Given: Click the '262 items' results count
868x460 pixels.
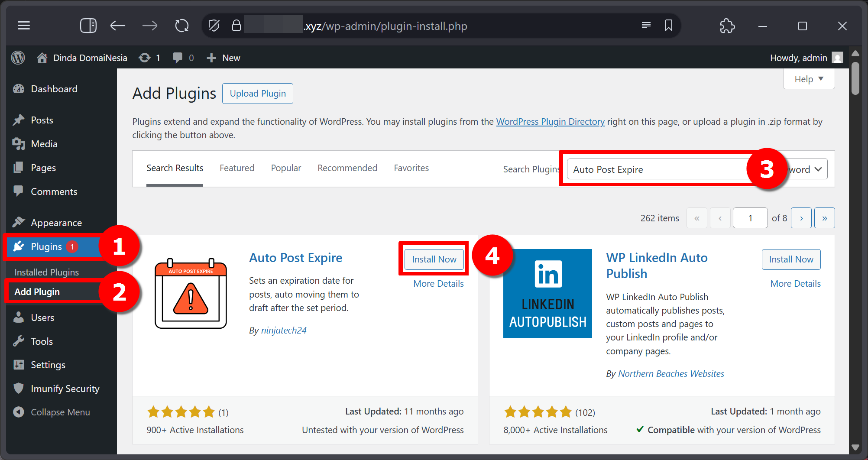Looking at the screenshot, I should tap(660, 218).
